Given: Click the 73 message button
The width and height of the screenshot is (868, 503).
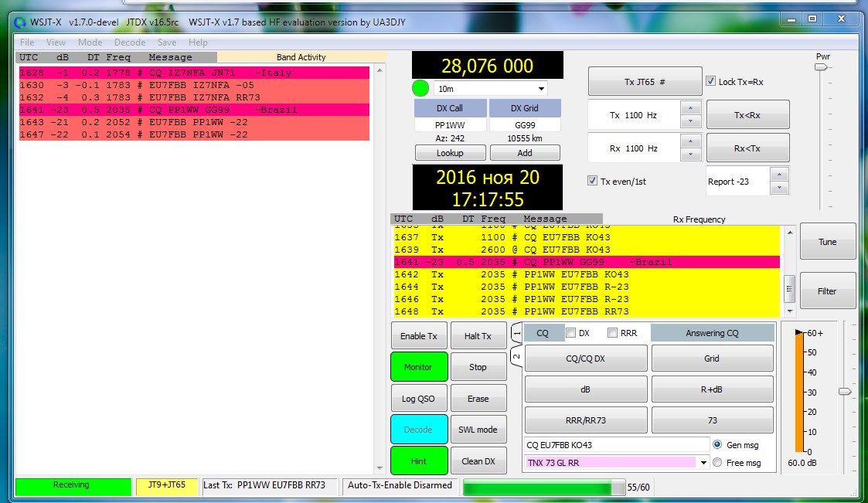Looking at the screenshot, I should [712, 420].
